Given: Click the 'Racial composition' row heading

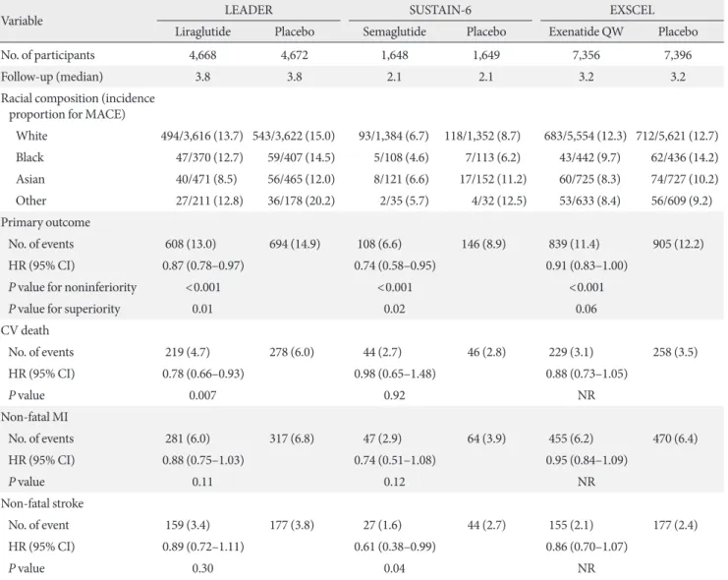Looking at the screenshot, I should pyautogui.click(x=78, y=106).
